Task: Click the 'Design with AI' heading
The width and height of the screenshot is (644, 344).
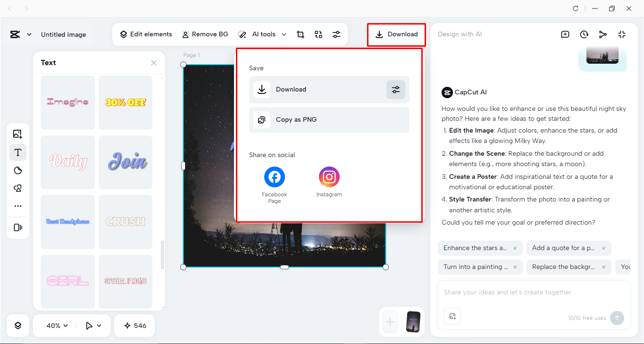Action: pos(460,34)
